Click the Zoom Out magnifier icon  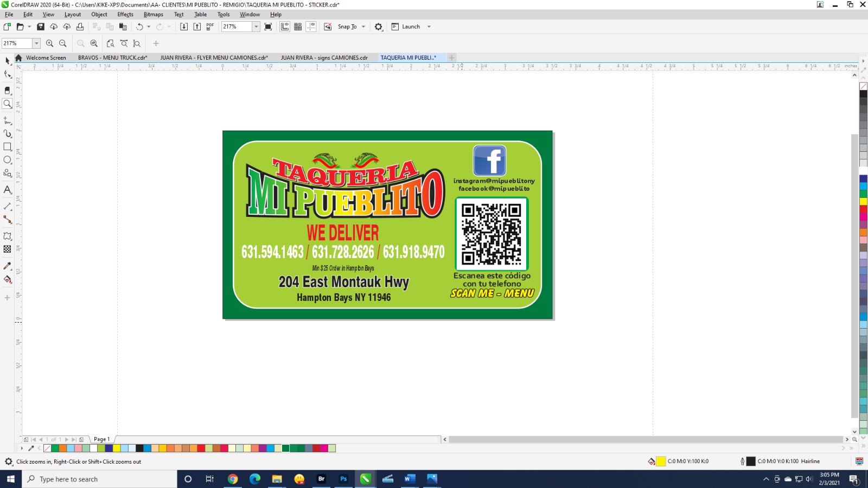[x=62, y=43]
